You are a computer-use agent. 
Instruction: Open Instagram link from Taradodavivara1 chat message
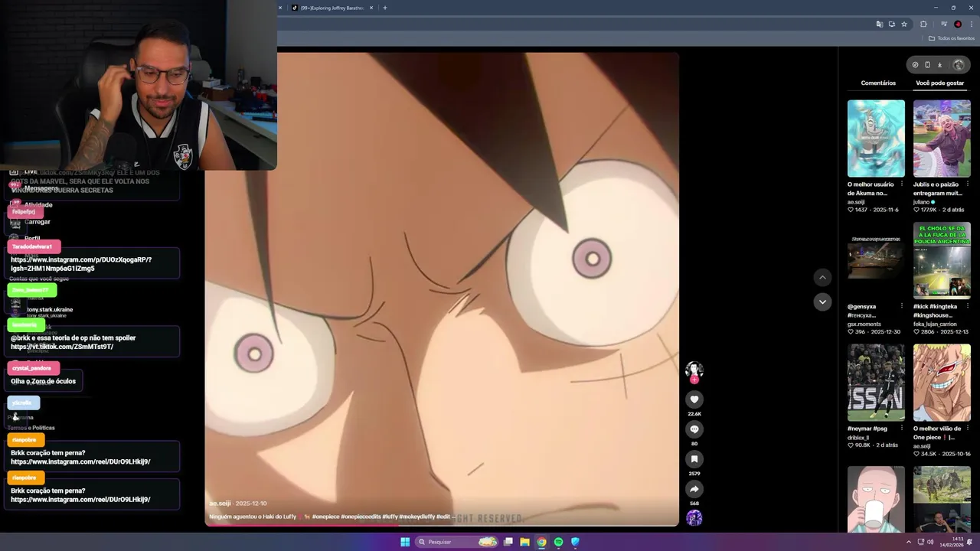[81, 264]
